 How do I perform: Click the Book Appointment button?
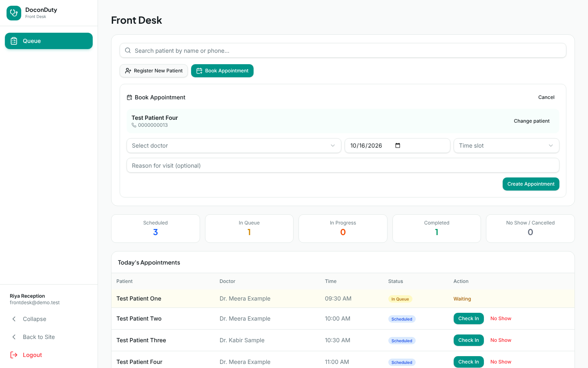pos(222,71)
